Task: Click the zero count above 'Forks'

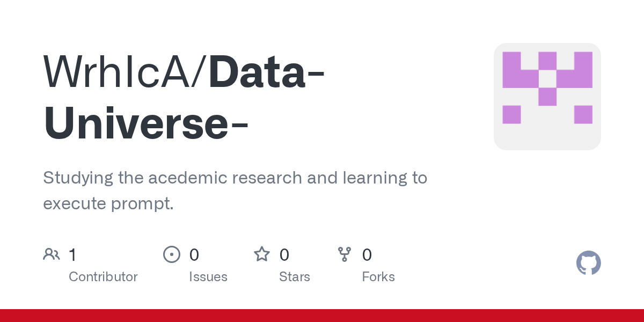Action: (x=367, y=254)
